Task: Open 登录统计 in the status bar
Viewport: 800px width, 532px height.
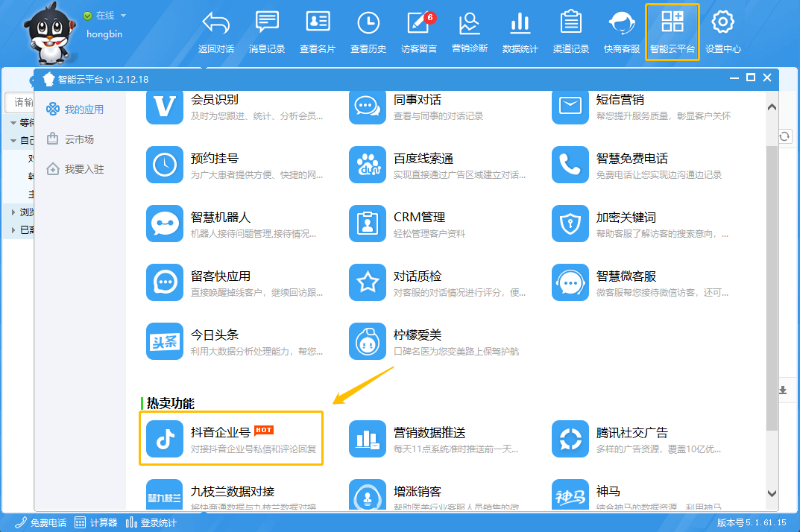Action: (x=152, y=523)
